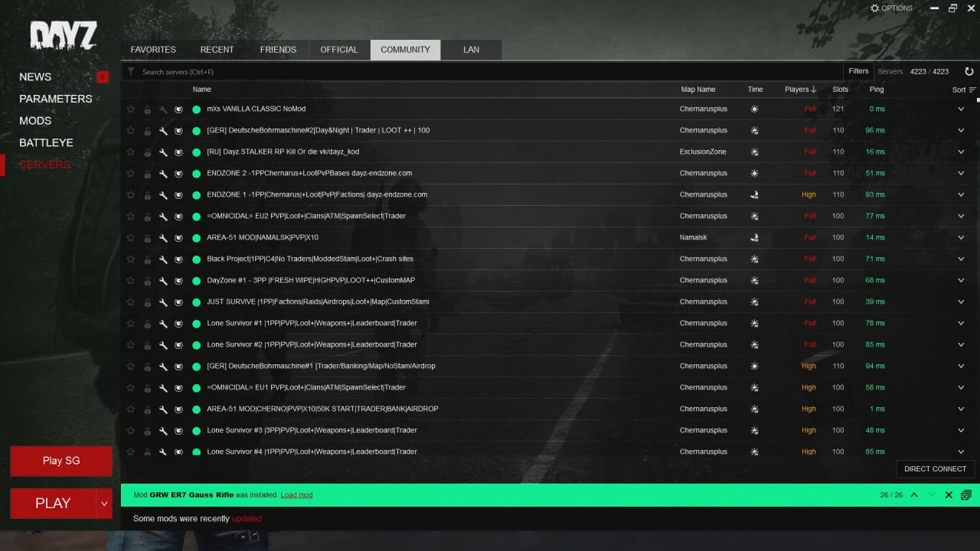Viewport: 980px width, 551px height.
Task: Click the BattlEye shield icon for ENDZONE 2
Action: pos(178,173)
